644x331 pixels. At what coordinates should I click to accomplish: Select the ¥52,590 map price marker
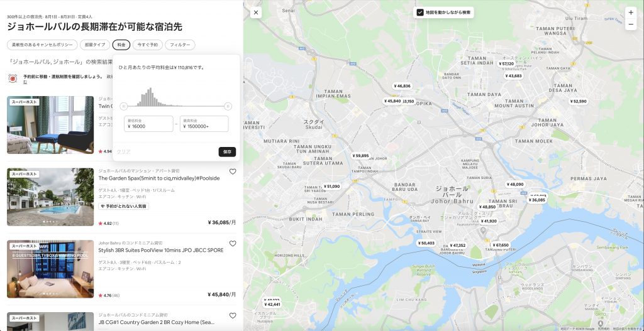(x=579, y=101)
